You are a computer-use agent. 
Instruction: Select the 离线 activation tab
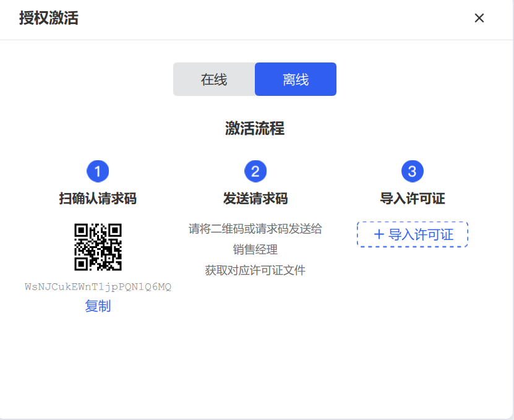296,79
